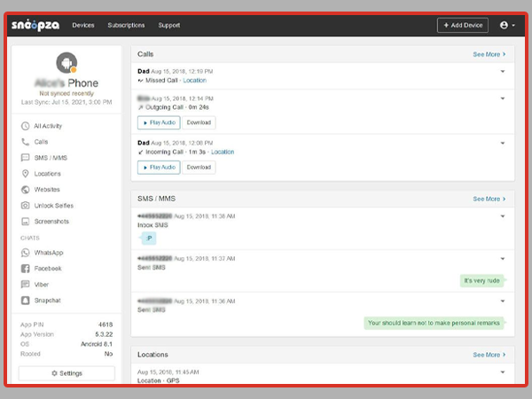Click the Rooted value No
This screenshot has height=399, width=532.
pyautogui.click(x=108, y=354)
